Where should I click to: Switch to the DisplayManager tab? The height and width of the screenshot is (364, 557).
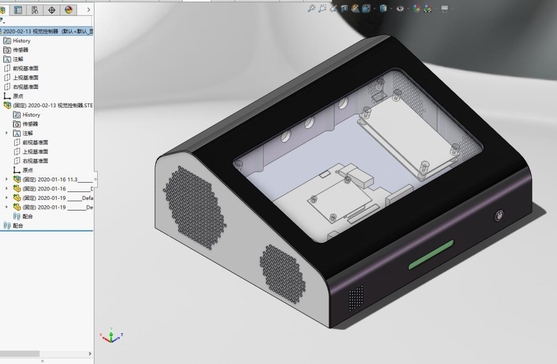(69, 10)
